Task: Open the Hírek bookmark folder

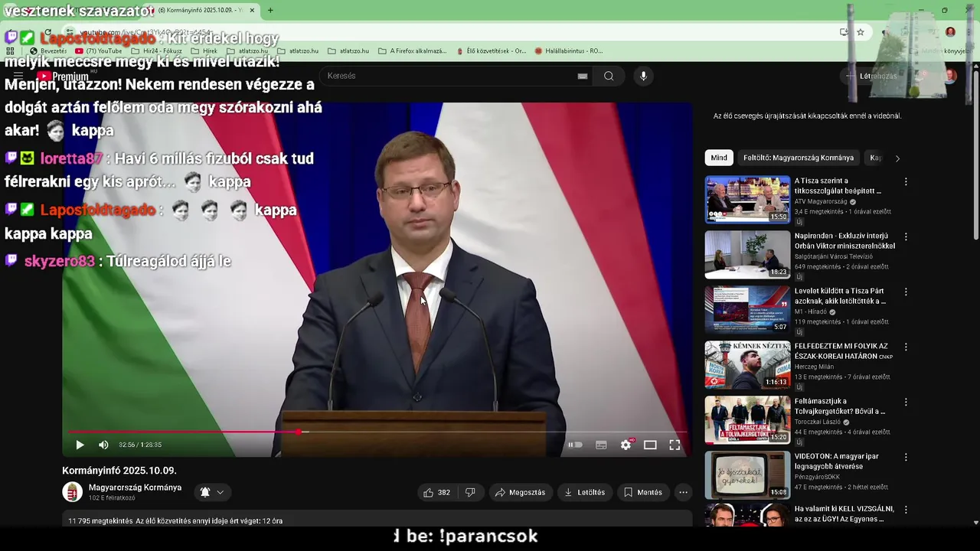Action: tap(204, 51)
